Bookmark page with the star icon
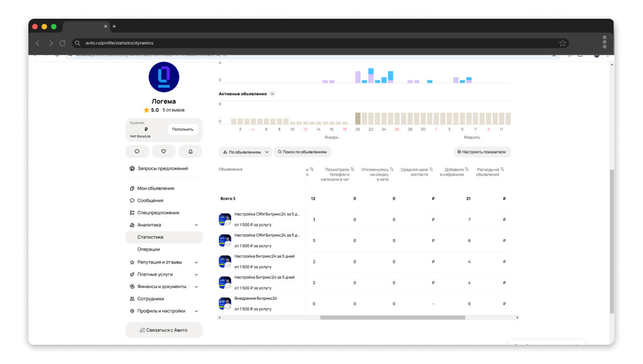This screenshot has height=364, width=643. tap(563, 43)
